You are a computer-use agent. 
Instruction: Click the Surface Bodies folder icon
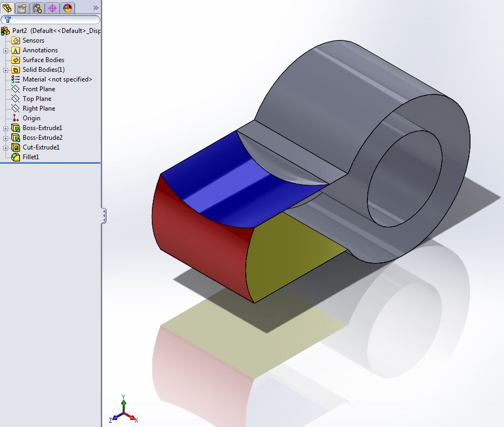pos(16,60)
